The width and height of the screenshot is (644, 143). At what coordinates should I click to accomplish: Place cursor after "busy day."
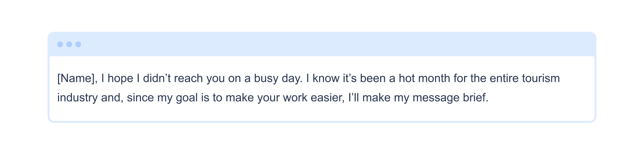pyautogui.click(x=303, y=78)
